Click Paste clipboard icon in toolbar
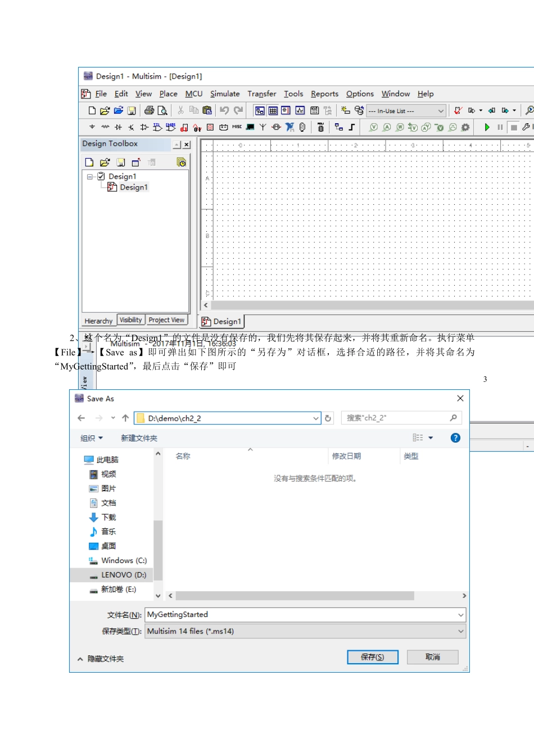534x756 pixels. pyautogui.click(x=207, y=111)
